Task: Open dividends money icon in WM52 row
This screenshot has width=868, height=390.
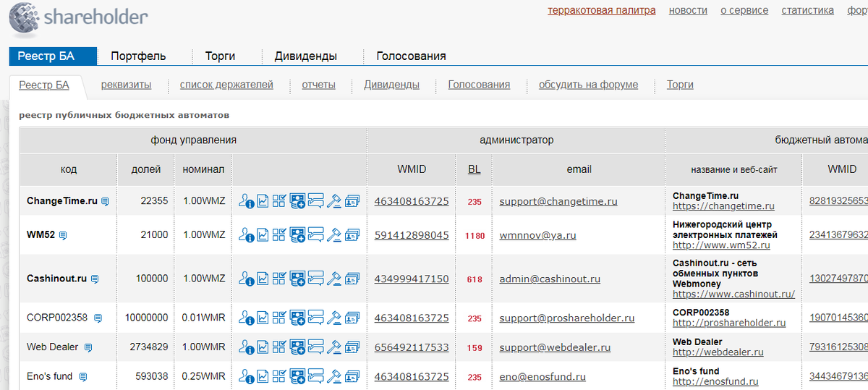Action: (297, 235)
